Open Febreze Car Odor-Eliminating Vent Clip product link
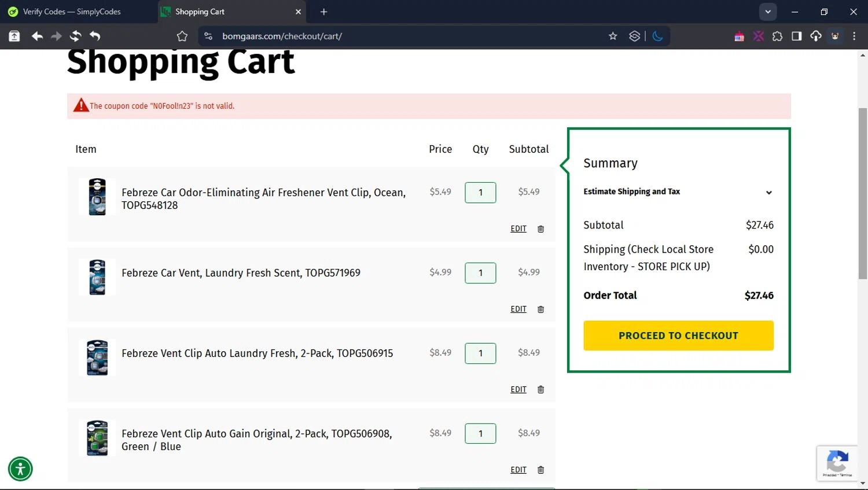 263,199
